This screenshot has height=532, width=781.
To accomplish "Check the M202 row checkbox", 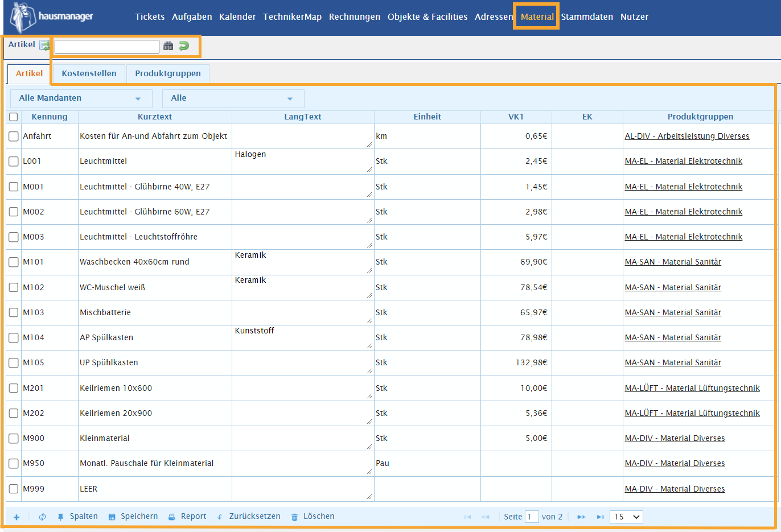I will [14, 414].
